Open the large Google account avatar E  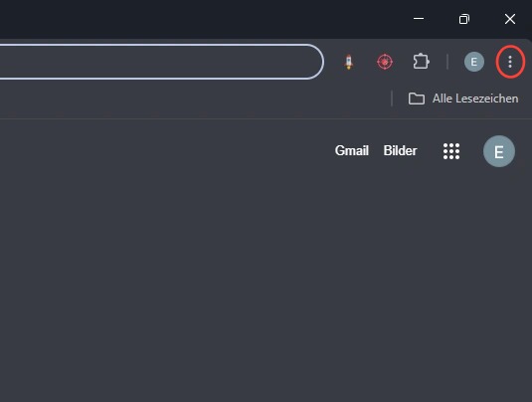tap(499, 151)
